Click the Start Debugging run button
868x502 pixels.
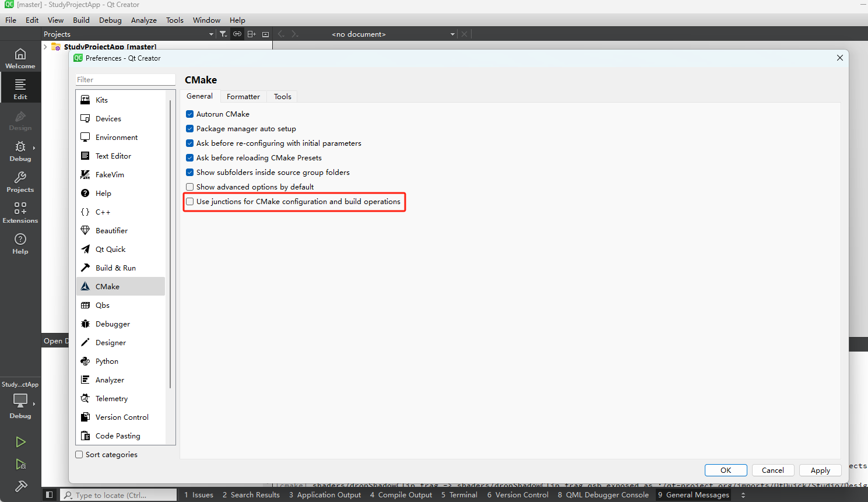click(x=20, y=464)
